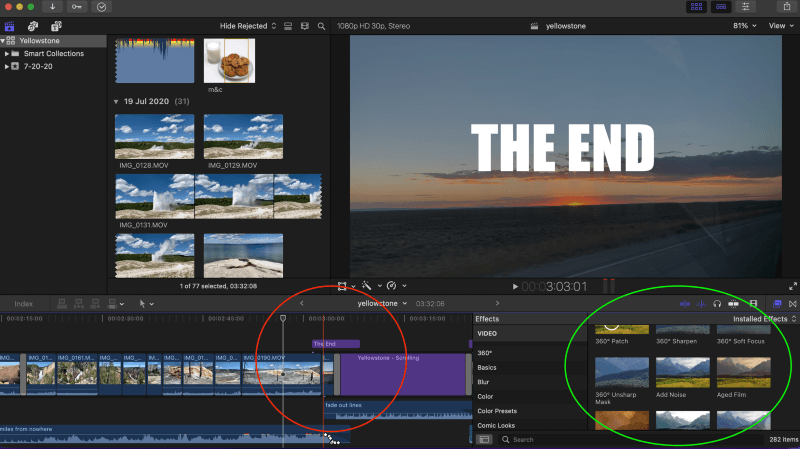The image size is (800, 449).
Task: Open the tools menu arrow beside Select
Action: click(152, 304)
